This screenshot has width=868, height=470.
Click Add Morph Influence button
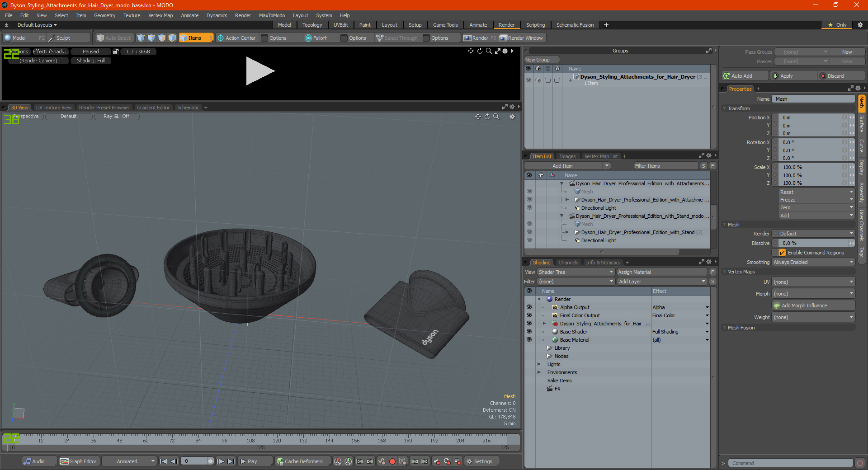813,305
